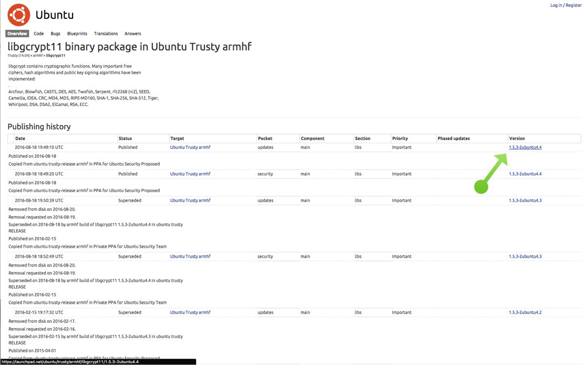This screenshot has height=365, width=588.
Task: Click the Ubuntu logo icon
Action: [x=19, y=15]
